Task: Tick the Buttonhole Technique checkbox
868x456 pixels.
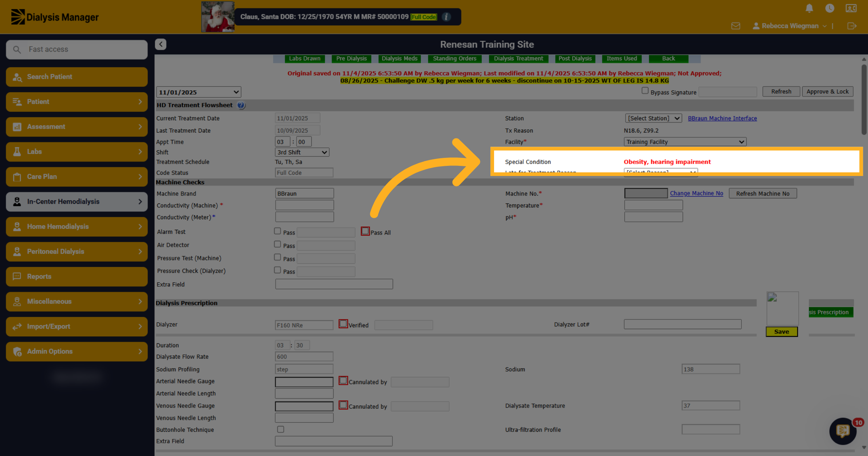Action: tap(281, 429)
